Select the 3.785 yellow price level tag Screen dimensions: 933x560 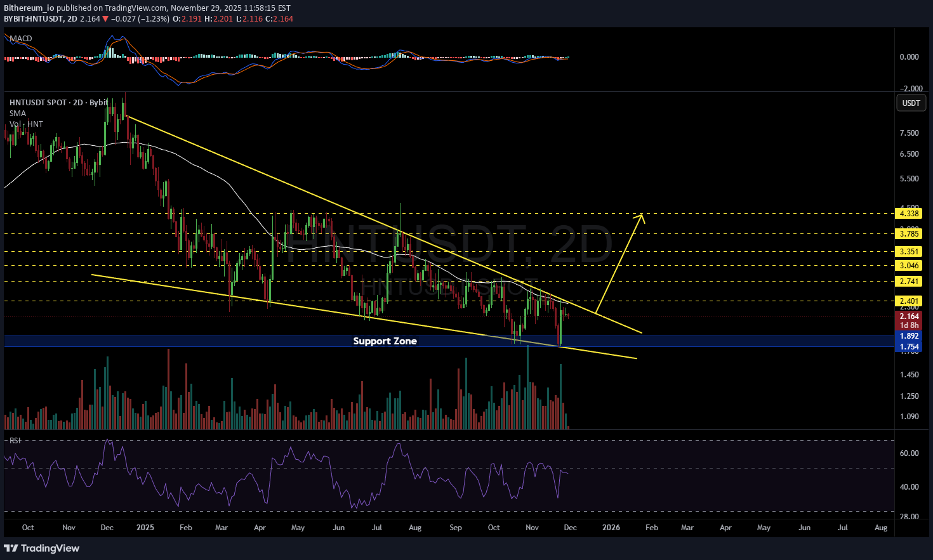tap(909, 234)
